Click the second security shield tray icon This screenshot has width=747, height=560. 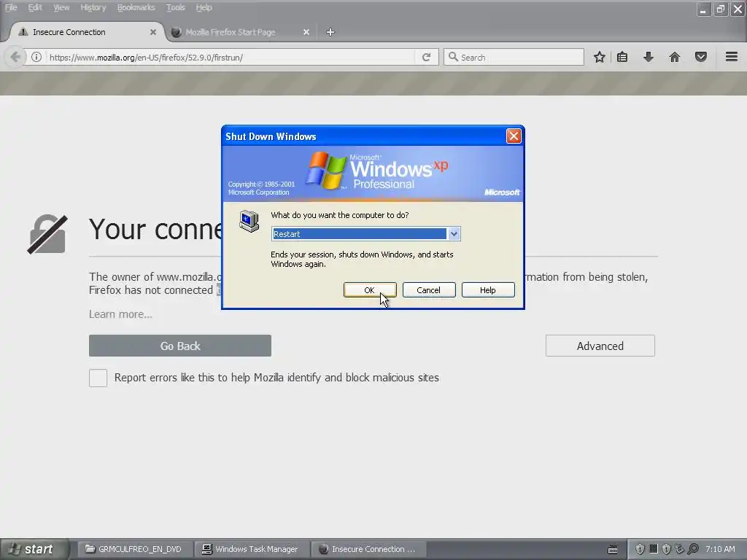click(667, 549)
